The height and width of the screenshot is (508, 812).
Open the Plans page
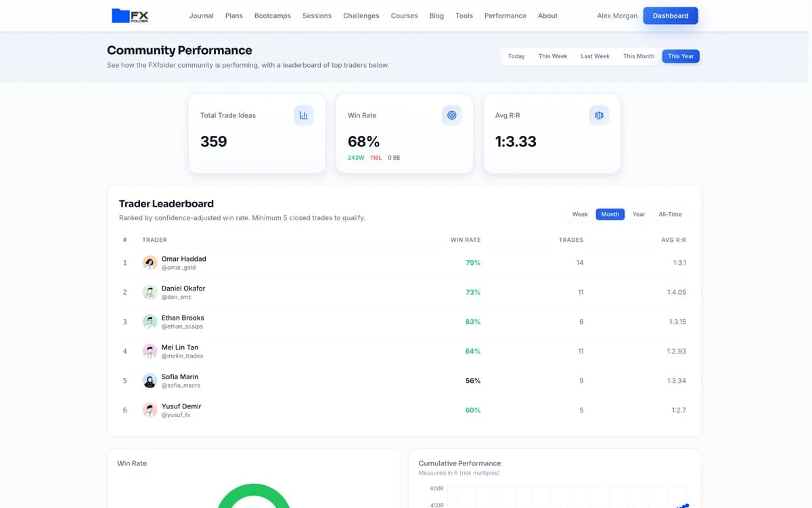(x=234, y=16)
